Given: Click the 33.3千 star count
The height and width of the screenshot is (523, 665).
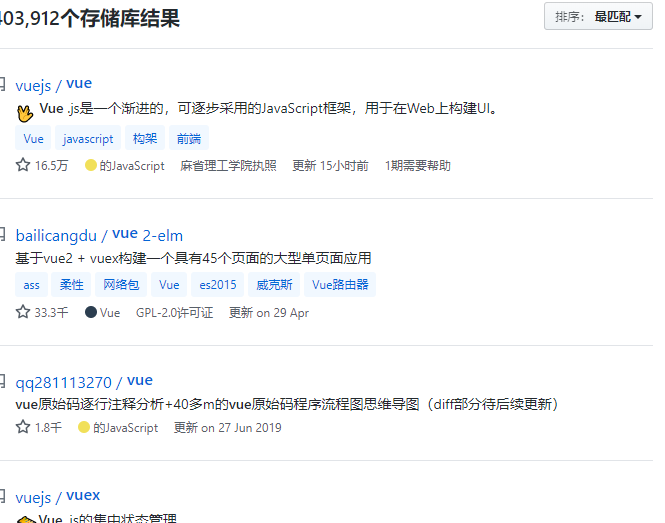Looking at the screenshot, I should coord(51,313).
